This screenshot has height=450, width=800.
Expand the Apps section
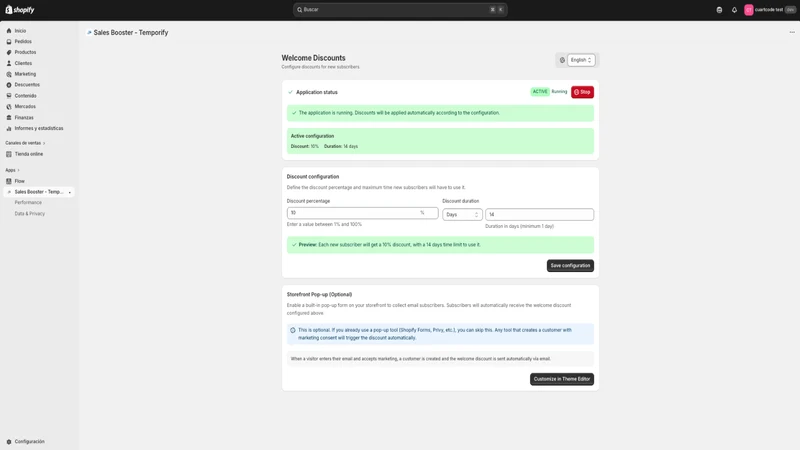pyautogui.click(x=12, y=170)
